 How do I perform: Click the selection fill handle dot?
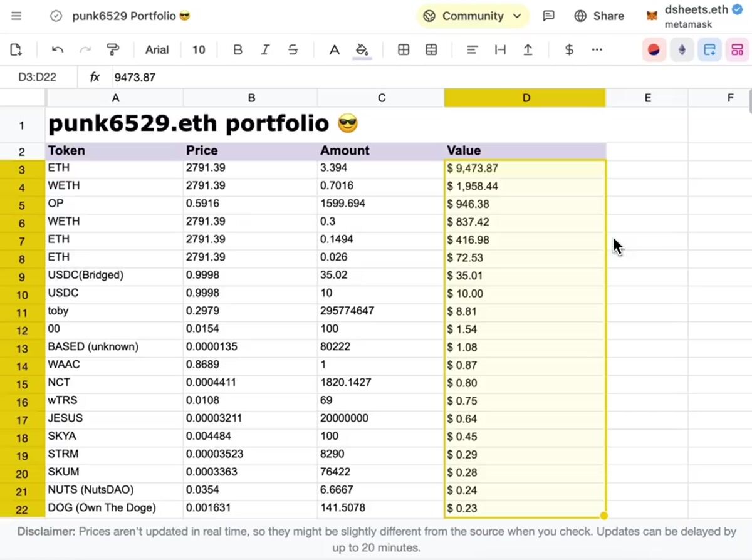tap(604, 516)
